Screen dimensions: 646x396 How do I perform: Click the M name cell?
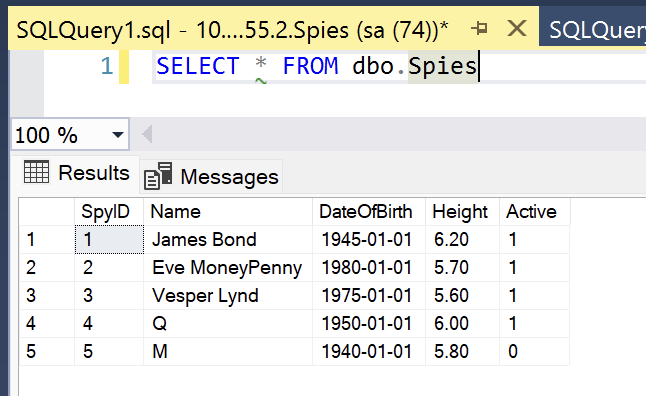tap(228, 352)
